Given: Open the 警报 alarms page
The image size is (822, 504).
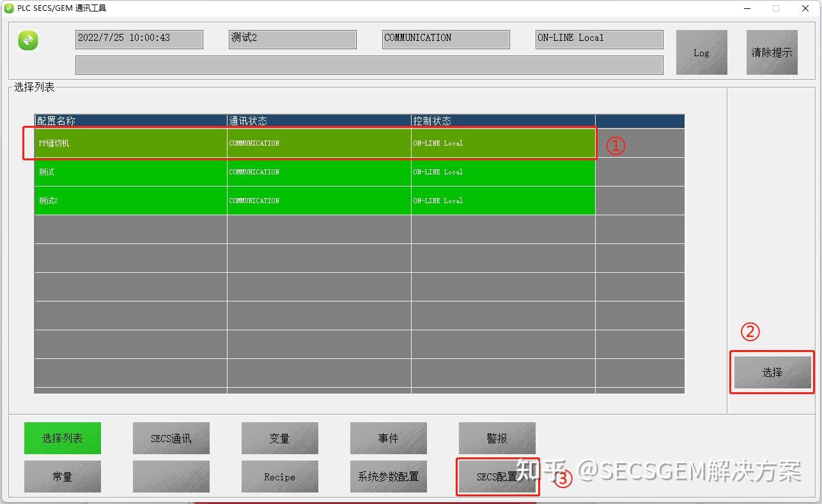Looking at the screenshot, I should [x=497, y=438].
